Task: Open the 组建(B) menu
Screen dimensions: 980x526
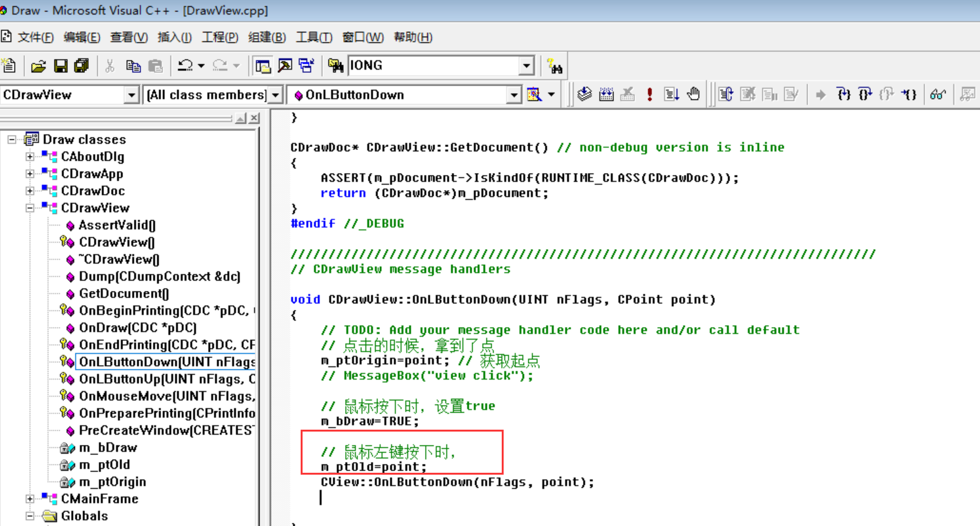Action: coord(267,37)
